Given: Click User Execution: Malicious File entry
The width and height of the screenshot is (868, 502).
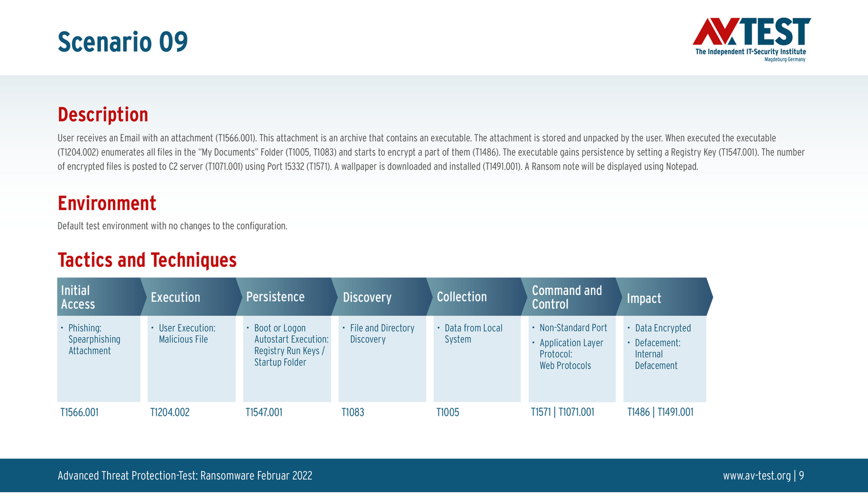Looking at the screenshot, I should (187, 334).
